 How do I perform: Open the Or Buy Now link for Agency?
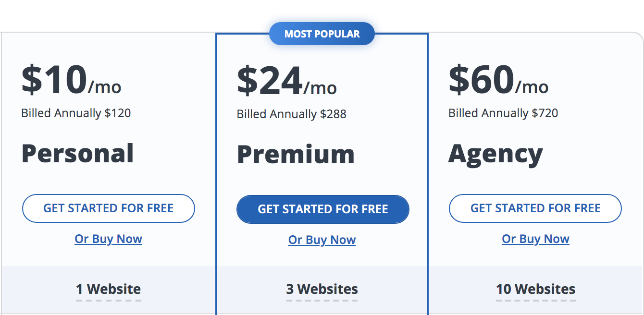535,238
